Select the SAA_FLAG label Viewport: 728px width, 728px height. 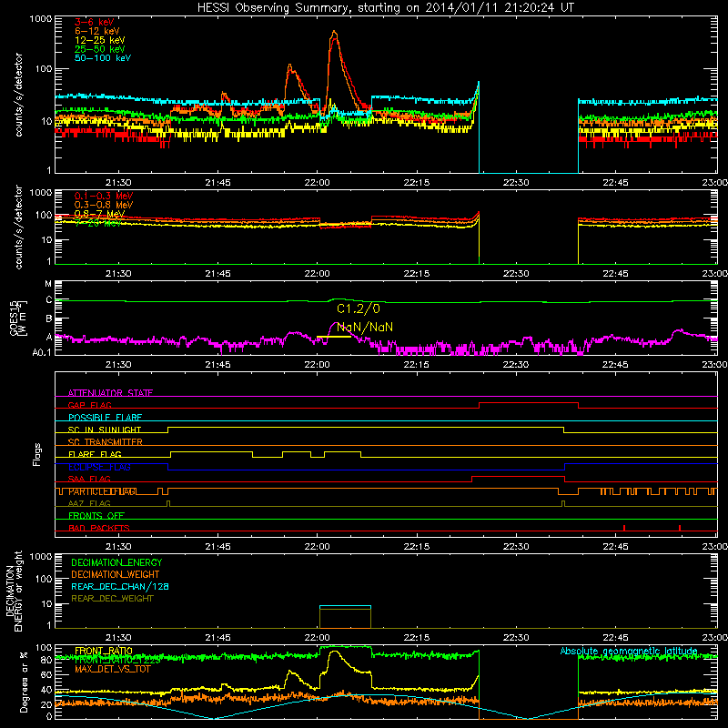[x=89, y=479]
